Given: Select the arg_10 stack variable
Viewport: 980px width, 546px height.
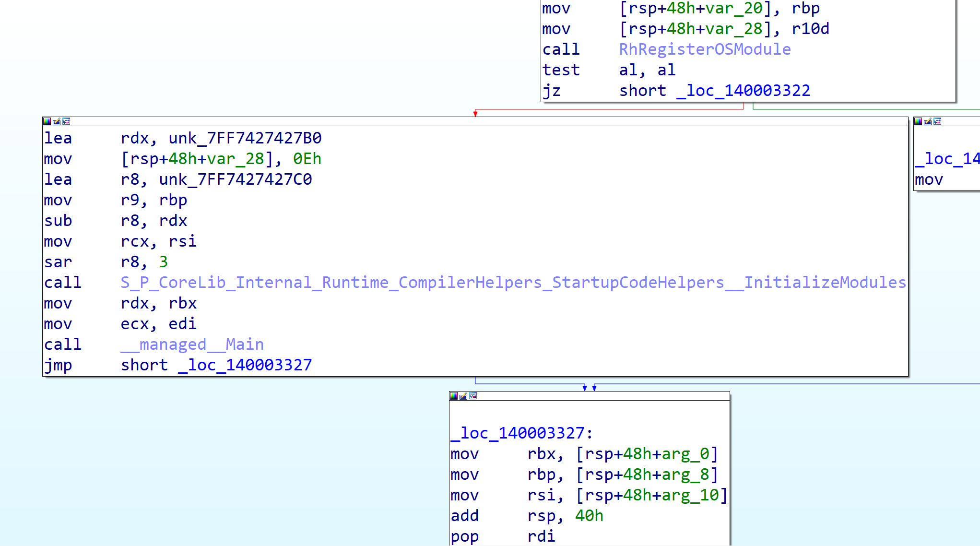Looking at the screenshot, I should coord(690,495).
